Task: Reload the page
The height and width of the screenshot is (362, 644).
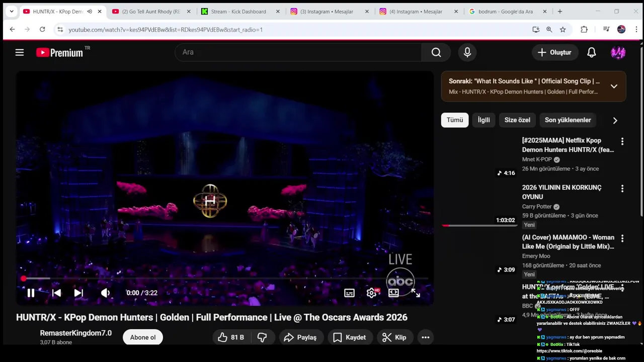Action: tap(42, 30)
